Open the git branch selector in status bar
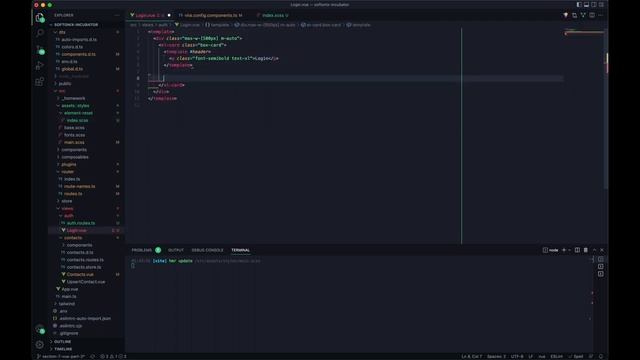The image size is (640, 360). pos(61,356)
